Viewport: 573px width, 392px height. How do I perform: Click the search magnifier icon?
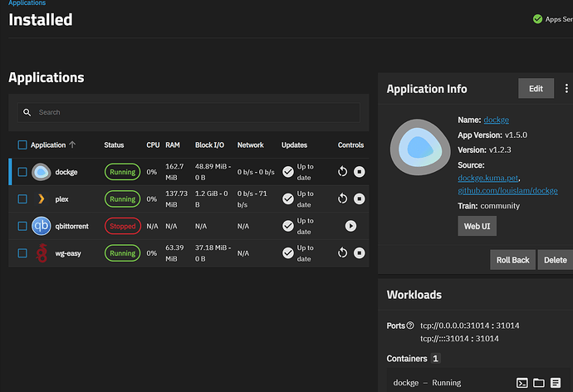[27, 112]
